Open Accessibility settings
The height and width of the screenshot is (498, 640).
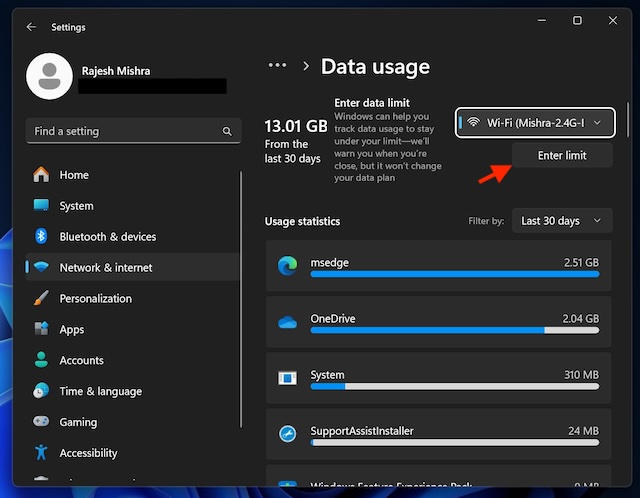coord(133,453)
